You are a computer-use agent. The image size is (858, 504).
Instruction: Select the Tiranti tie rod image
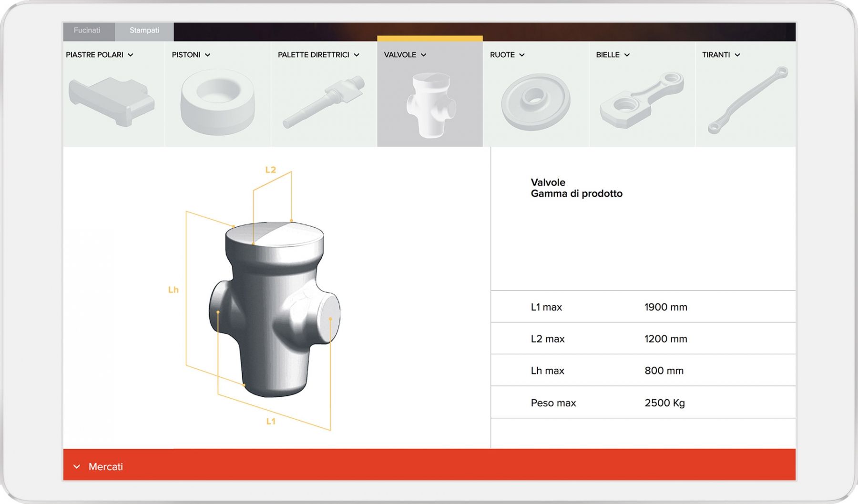(747, 100)
